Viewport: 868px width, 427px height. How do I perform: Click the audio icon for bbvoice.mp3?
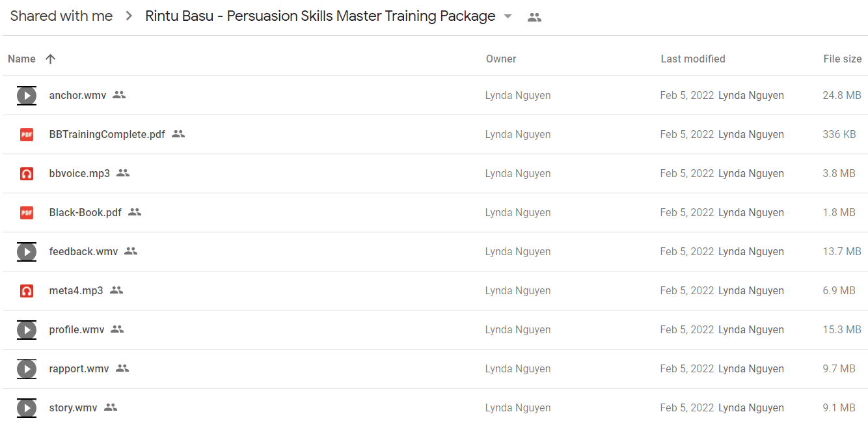pyautogui.click(x=27, y=174)
